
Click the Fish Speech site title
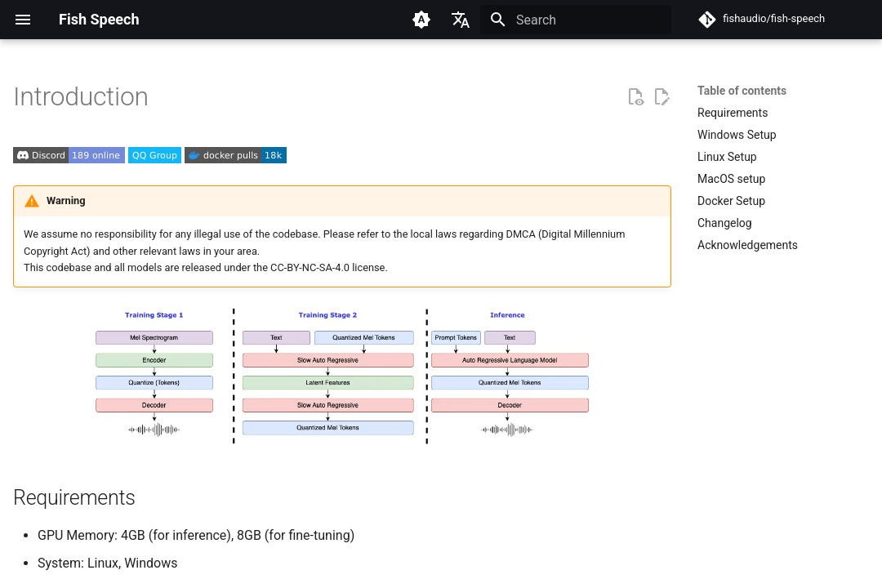tap(99, 20)
